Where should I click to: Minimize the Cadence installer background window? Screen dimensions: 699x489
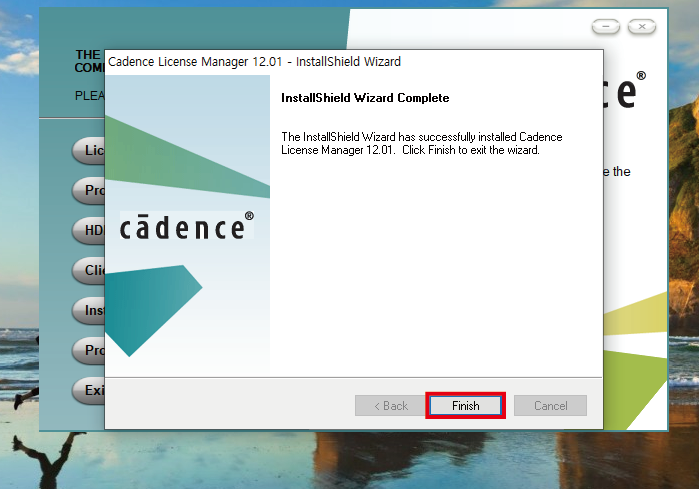[605, 27]
